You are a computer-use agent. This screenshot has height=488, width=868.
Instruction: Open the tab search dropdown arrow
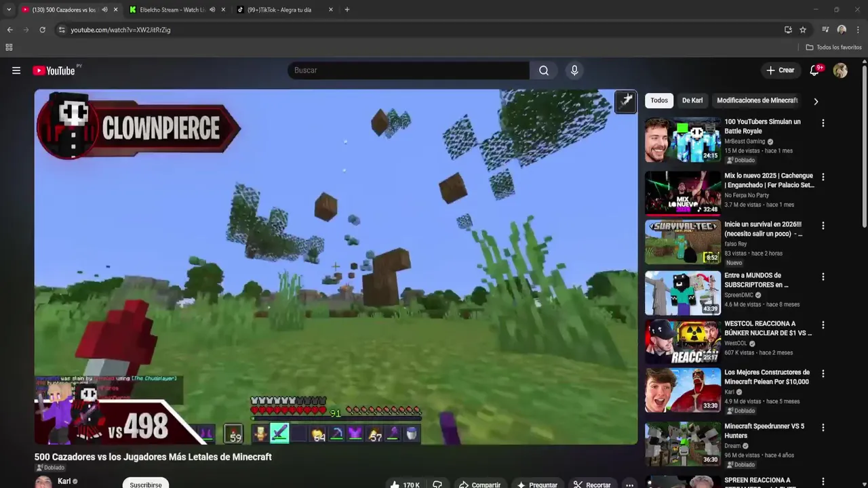pyautogui.click(x=9, y=9)
